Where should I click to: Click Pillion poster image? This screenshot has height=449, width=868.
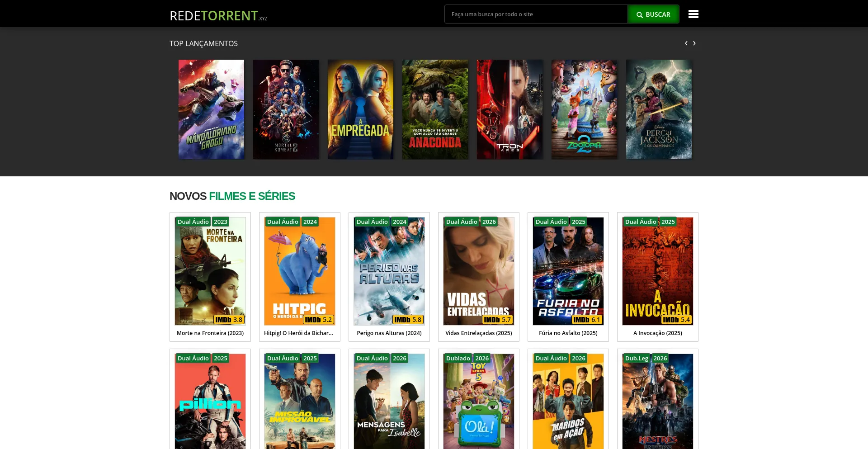[x=210, y=402]
